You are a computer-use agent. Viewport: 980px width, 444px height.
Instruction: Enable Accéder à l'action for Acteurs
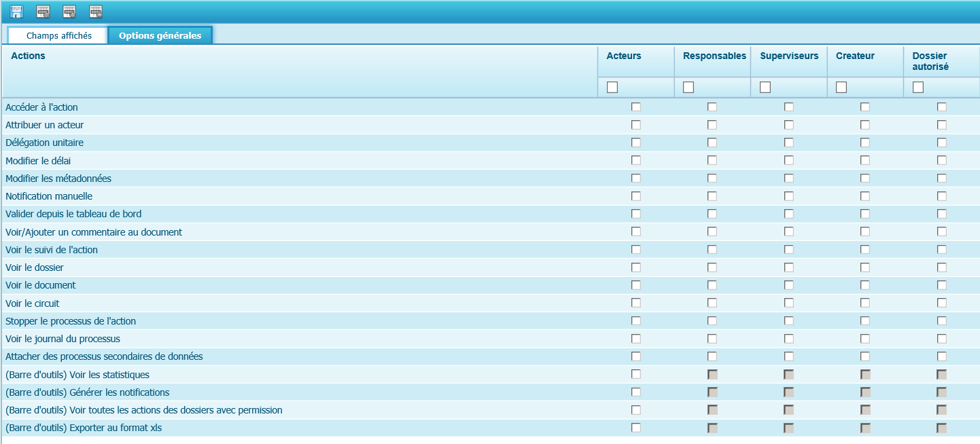coord(635,107)
